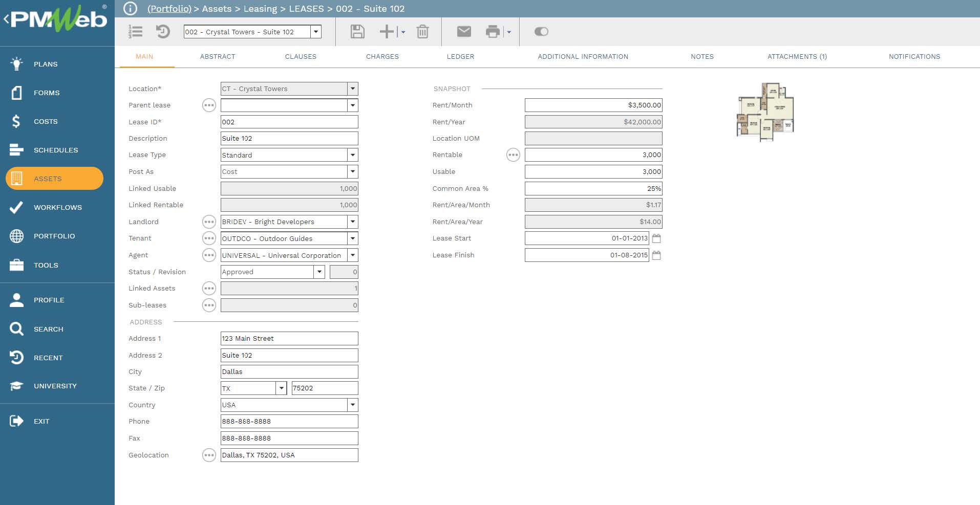Viewport: 980px width, 505px height.
Task: Open Linked Assets ellipsis button
Action: 209,289
